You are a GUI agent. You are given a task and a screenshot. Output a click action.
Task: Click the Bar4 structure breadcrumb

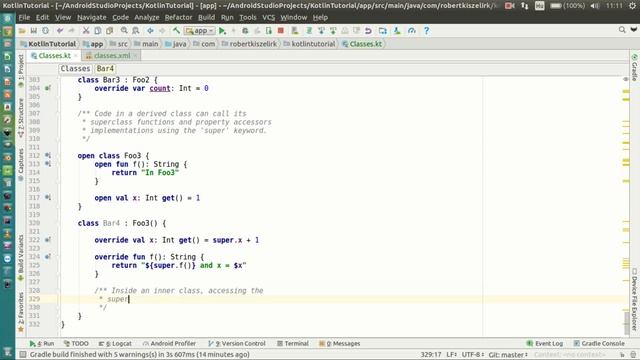tap(105, 69)
